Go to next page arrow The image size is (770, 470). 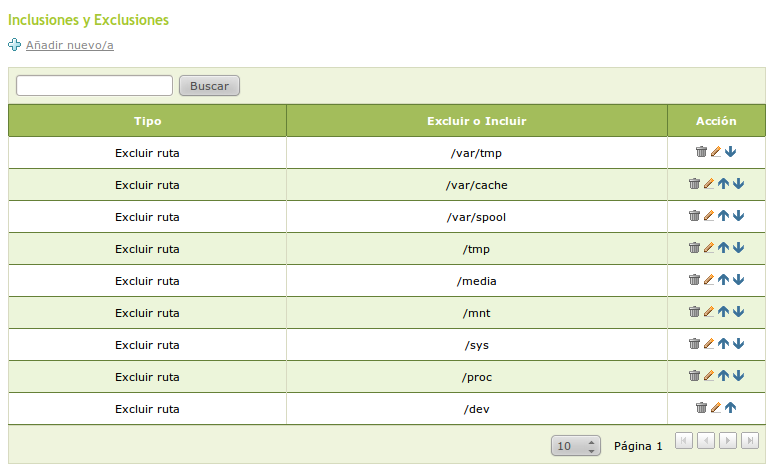tap(728, 441)
